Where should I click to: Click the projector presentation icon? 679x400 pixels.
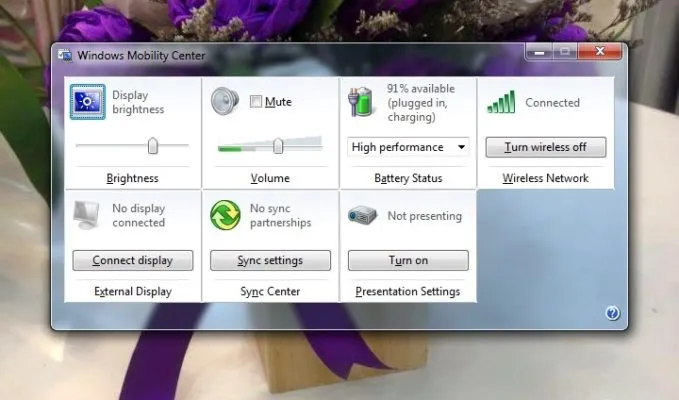[362, 215]
